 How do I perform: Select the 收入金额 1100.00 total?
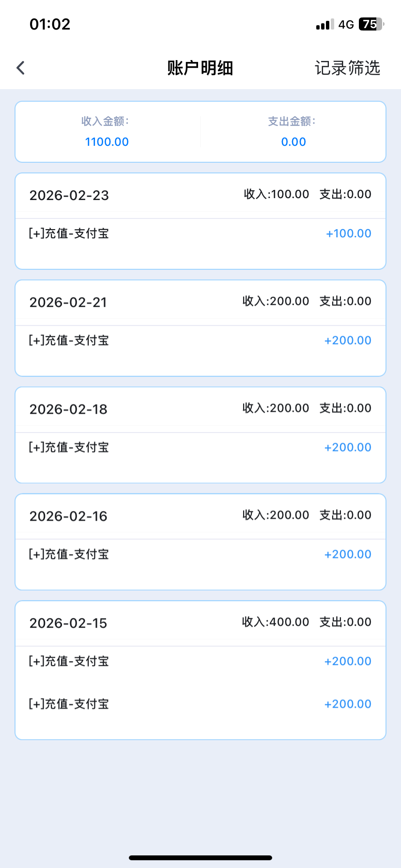pos(107,141)
